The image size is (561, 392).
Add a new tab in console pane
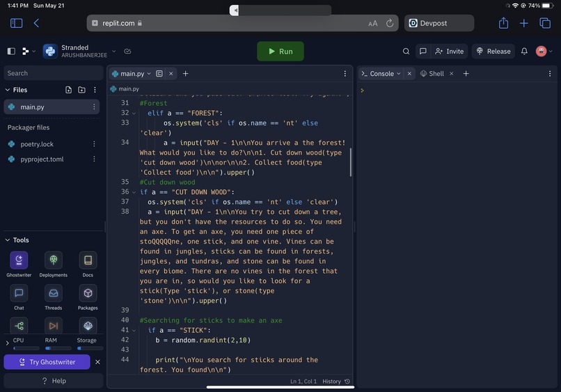point(466,73)
